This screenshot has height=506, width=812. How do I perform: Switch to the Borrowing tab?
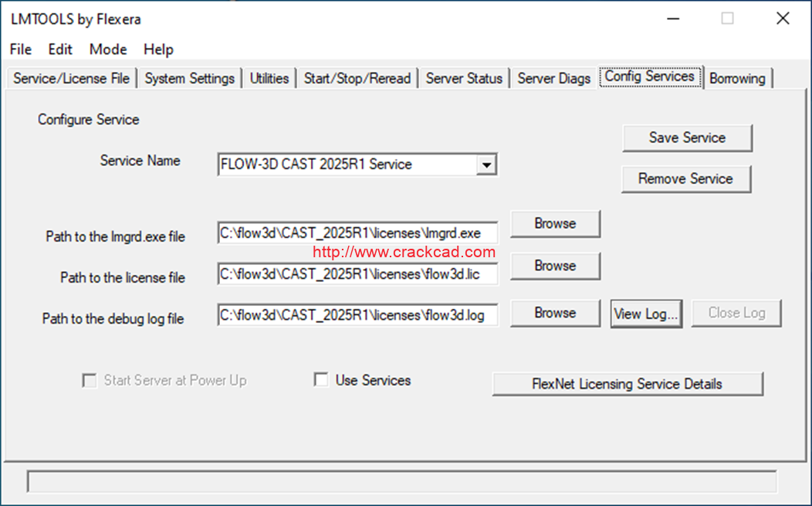click(737, 79)
